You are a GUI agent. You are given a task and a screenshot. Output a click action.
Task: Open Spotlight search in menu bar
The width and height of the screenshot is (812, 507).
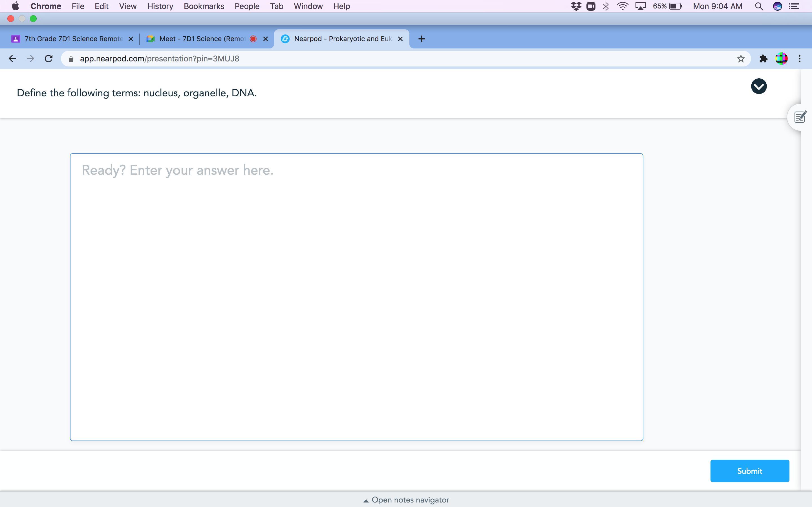point(759,6)
